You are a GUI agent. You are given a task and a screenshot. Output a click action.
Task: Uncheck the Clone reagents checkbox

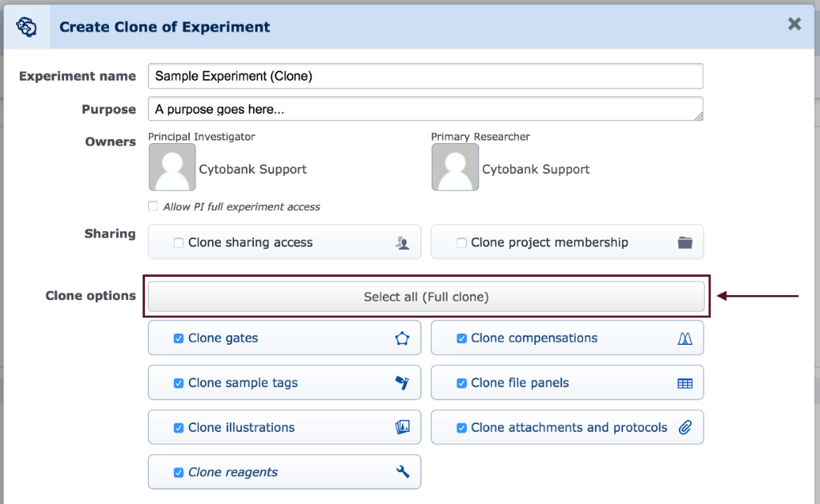click(x=179, y=472)
